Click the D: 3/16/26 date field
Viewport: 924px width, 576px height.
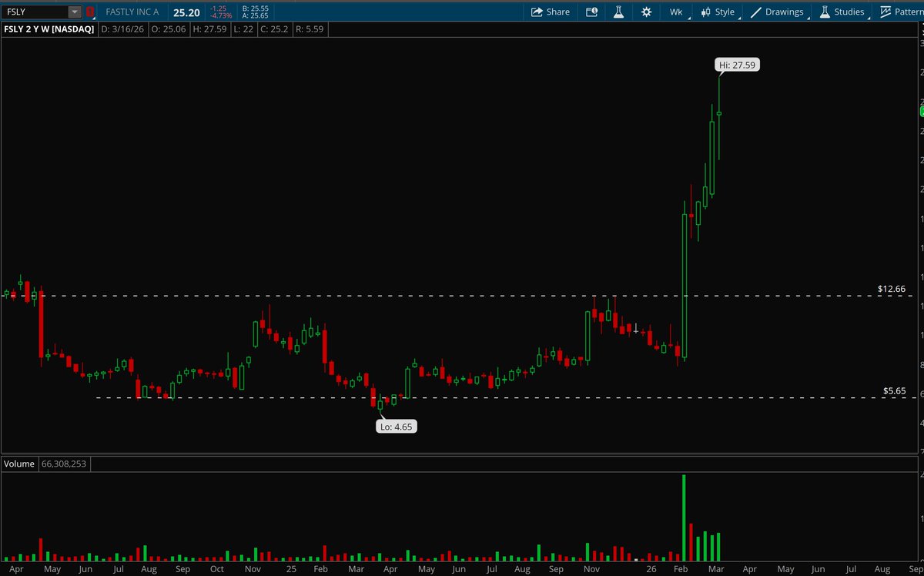tap(124, 29)
